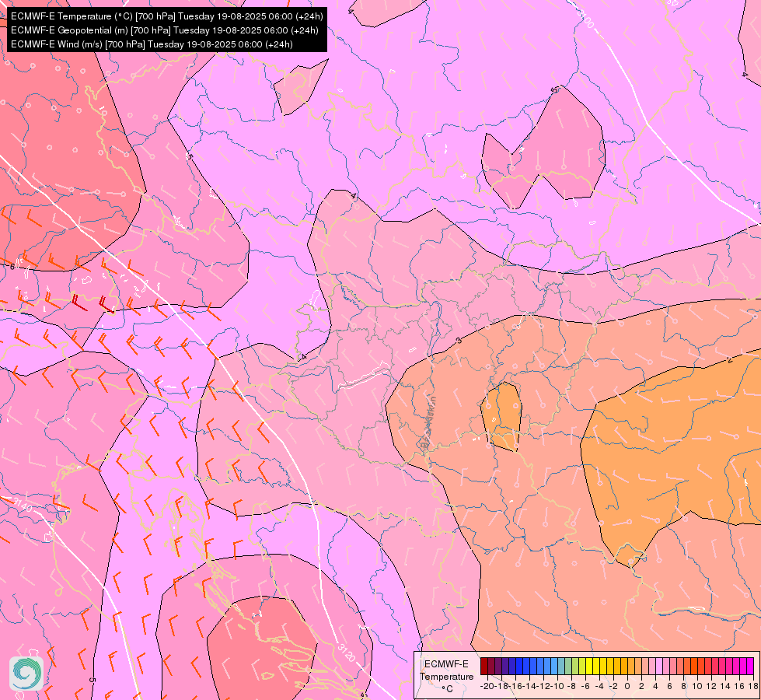
Task: Click the ECMWF-E label inside the legend
Action: point(446,664)
